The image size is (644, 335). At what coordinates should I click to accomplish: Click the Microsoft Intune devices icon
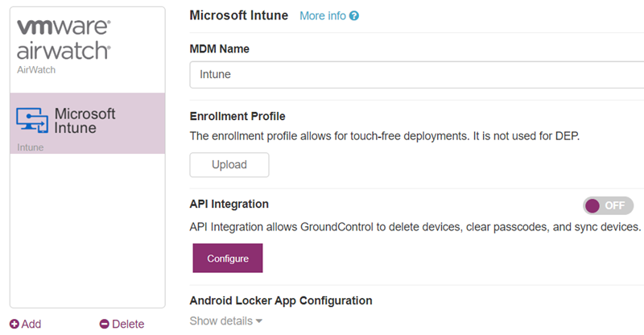pos(32,121)
